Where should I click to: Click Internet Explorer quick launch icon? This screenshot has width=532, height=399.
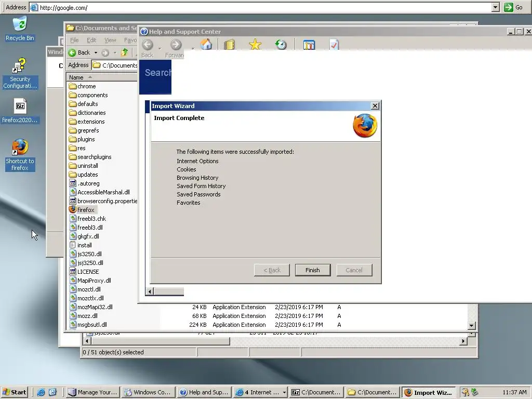pyautogui.click(x=41, y=392)
